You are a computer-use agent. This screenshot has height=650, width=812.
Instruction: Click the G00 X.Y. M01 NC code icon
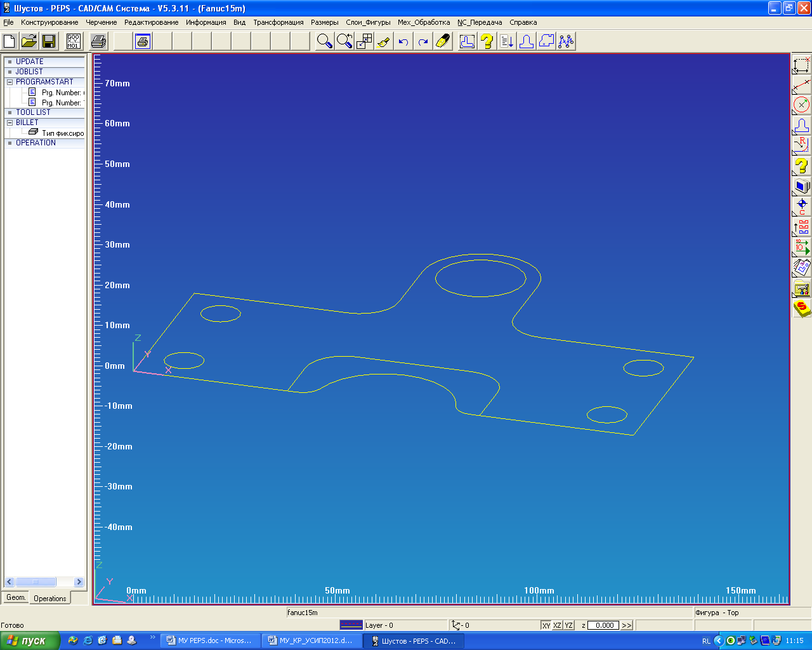pyautogui.click(x=74, y=41)
